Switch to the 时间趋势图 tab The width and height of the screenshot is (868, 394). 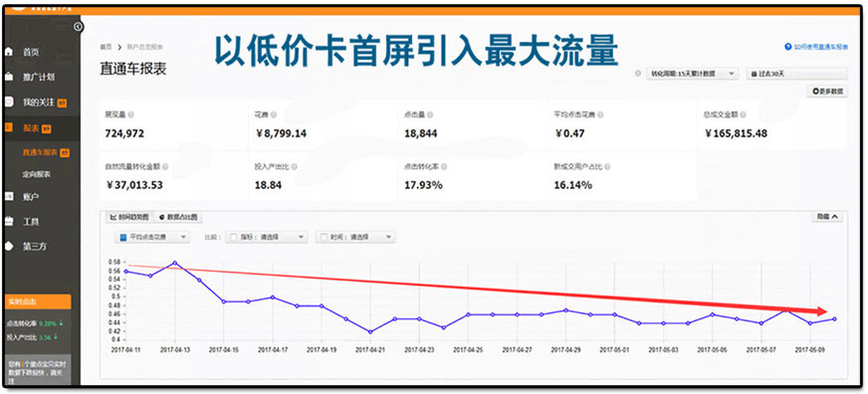[129, 218]
